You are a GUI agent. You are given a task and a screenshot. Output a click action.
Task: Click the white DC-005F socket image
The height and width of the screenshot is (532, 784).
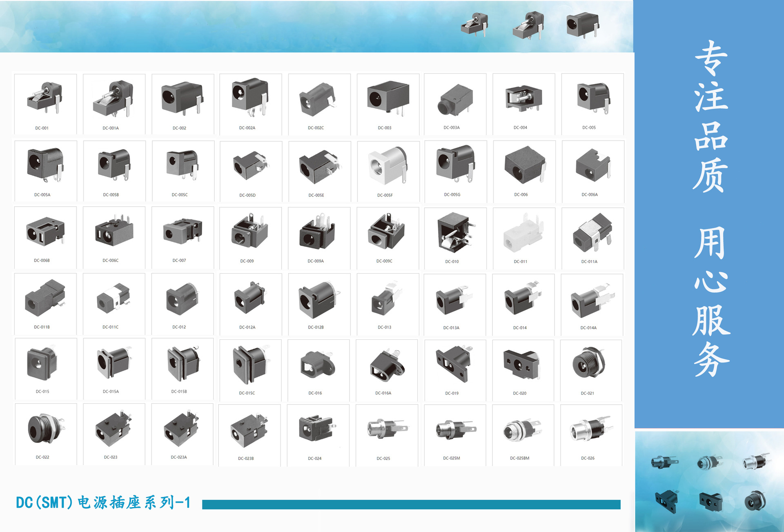coord(388,166)
